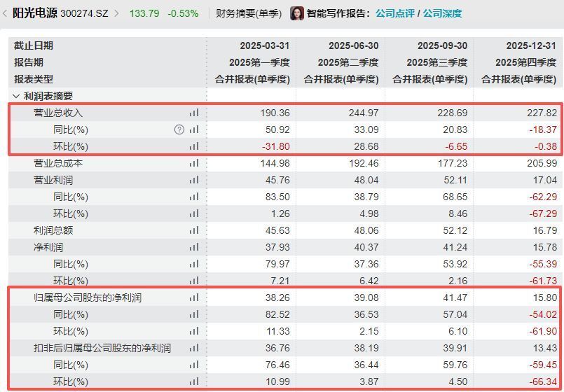This screenshot has height=392, width=564.
Task: Select column header 2025-12-31
Action: coord(531,45)
